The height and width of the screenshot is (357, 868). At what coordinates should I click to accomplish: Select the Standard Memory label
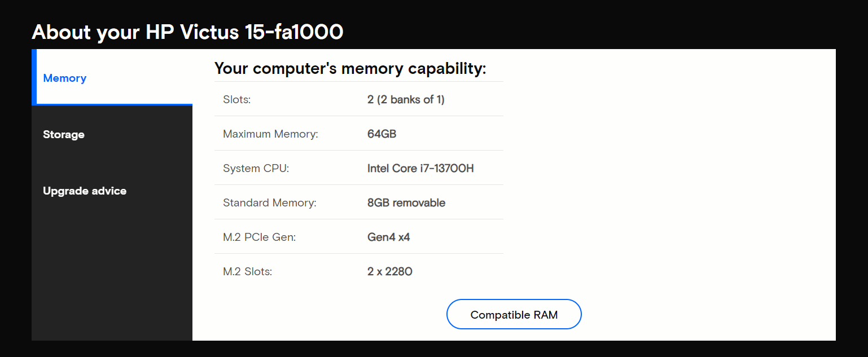(x=269, y=203)
